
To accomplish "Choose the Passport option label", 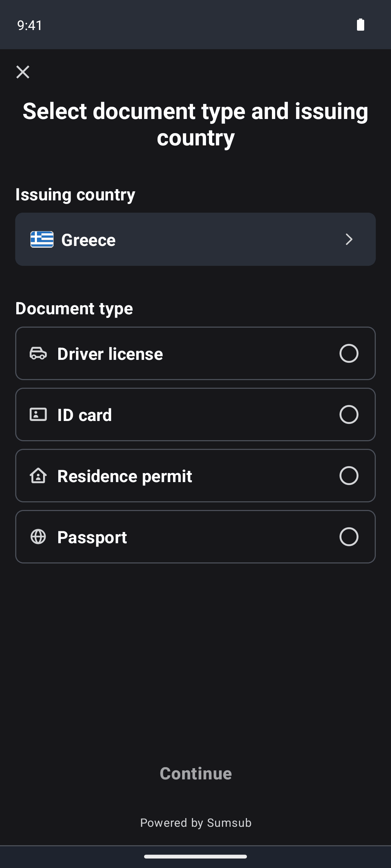I will (92, 537).
